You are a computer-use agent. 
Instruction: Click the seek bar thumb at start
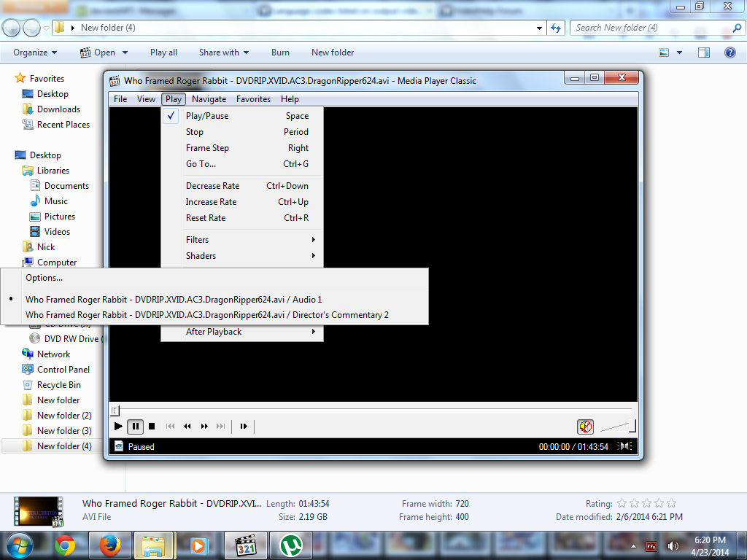pyautogui.click(x=115, y=410)
